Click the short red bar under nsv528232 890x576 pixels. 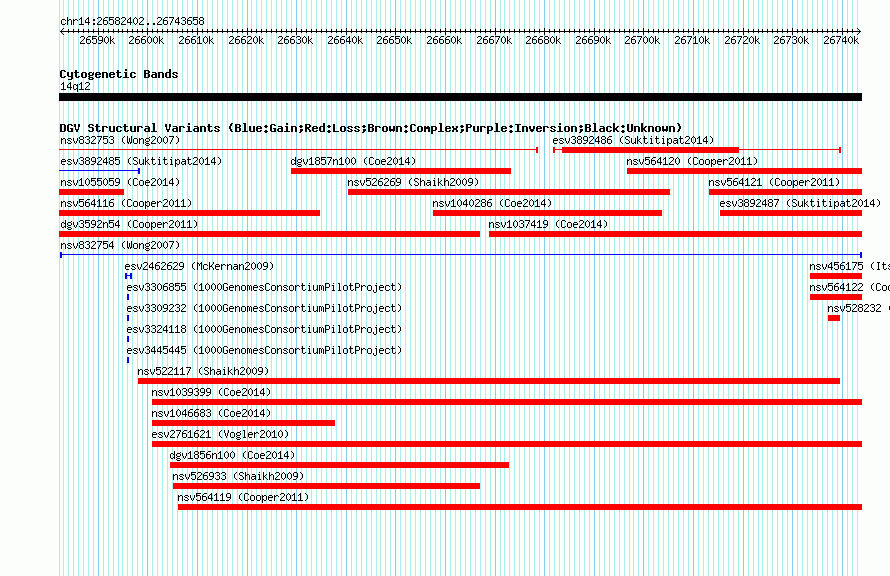coord(834,318)
